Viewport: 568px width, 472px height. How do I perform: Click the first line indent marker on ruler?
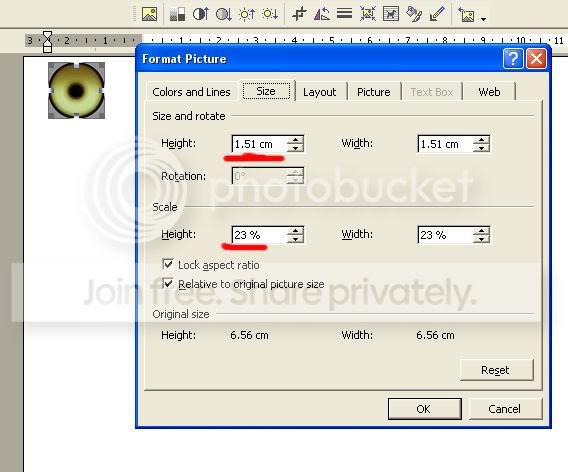(x=47, y=36)
